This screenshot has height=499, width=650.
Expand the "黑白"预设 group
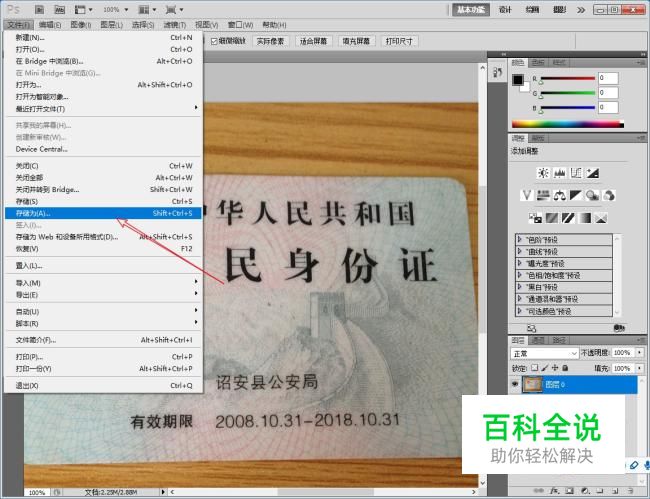pos(519,286)
